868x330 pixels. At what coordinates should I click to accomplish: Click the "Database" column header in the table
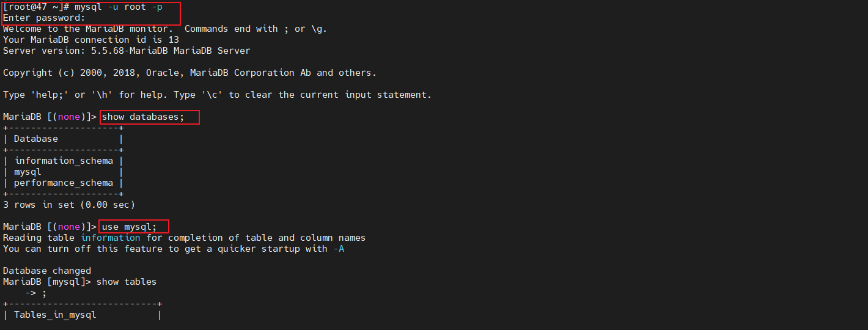(36, 139)
